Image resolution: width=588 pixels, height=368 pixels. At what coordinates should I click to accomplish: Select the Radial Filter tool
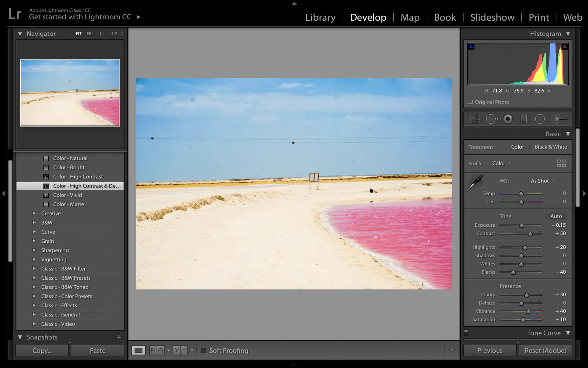click(x=540, y=119)
